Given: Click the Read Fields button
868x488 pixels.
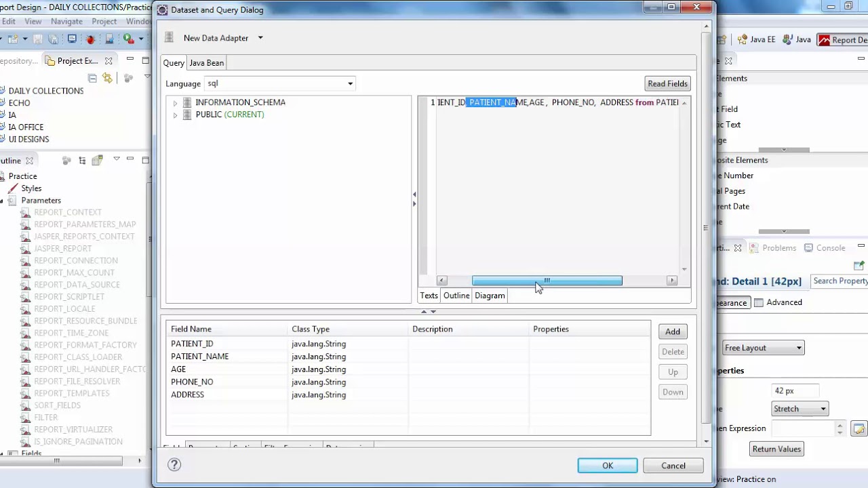Looking at the screenshot, I should 667,83.
